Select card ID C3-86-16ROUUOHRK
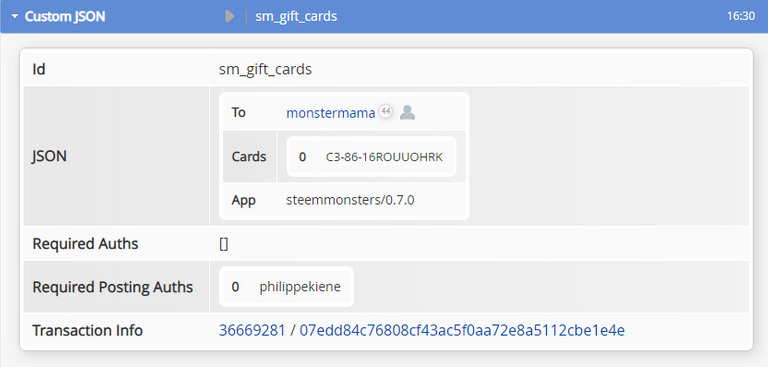Image resolution: width=768 pixels, height=367 pixels. 384,157
